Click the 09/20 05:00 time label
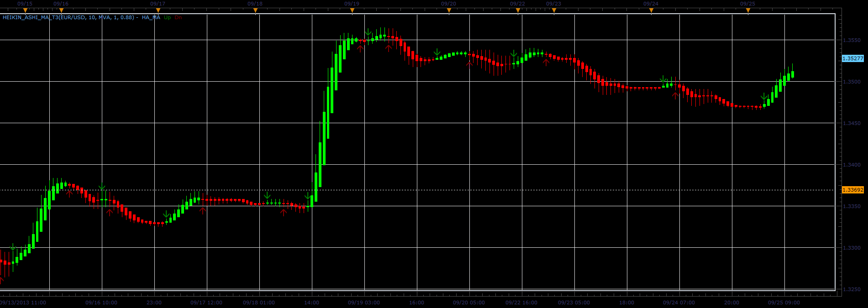Image resolution: width=868 pixels, height=308 pixels. pyautogui.click(x=469, y=303)
